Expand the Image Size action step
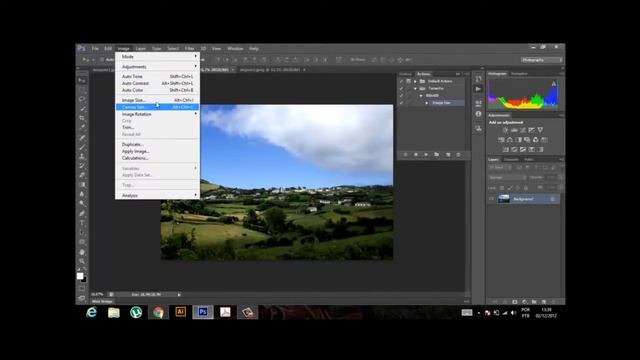640x360 pixels. coord(427,103)
